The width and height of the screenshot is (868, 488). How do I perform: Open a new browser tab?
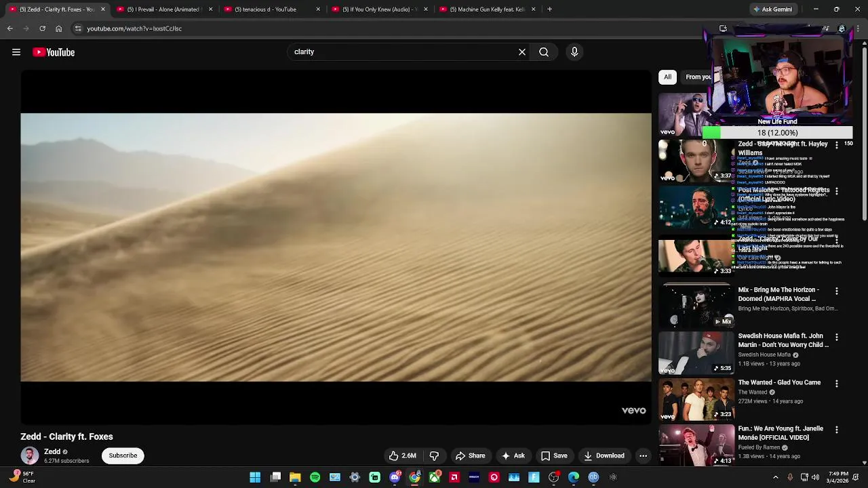pyautogui.click(x=549, y=9)
